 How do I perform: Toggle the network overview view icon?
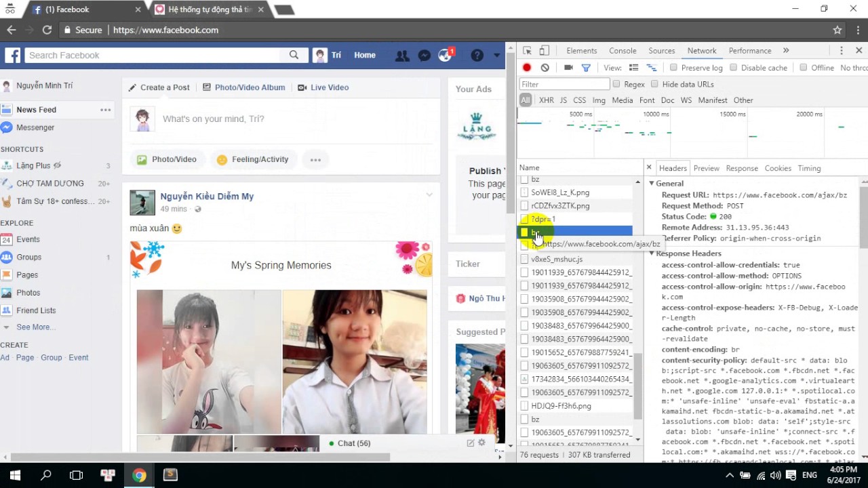(651, 68)
